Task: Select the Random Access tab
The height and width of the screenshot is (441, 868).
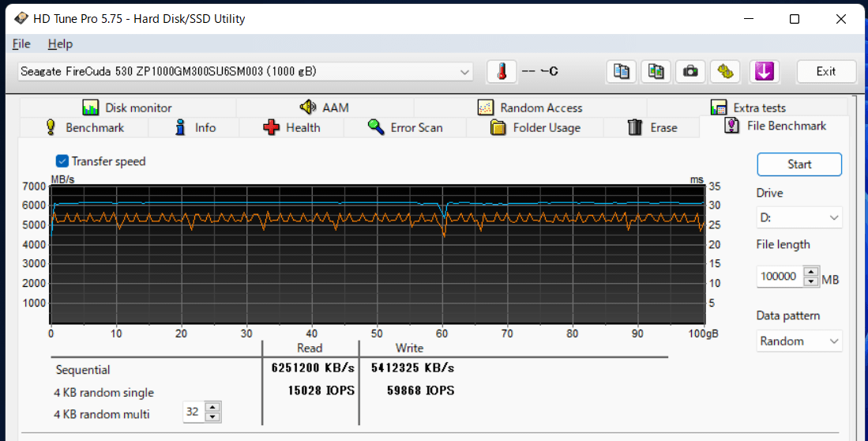Action: 530,107
